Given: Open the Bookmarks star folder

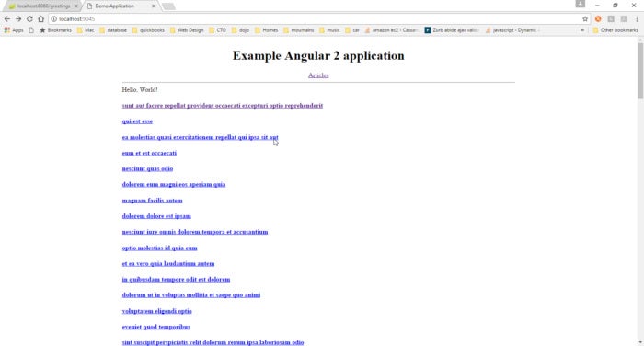Looking at the screenshot, I should [55, 30].
